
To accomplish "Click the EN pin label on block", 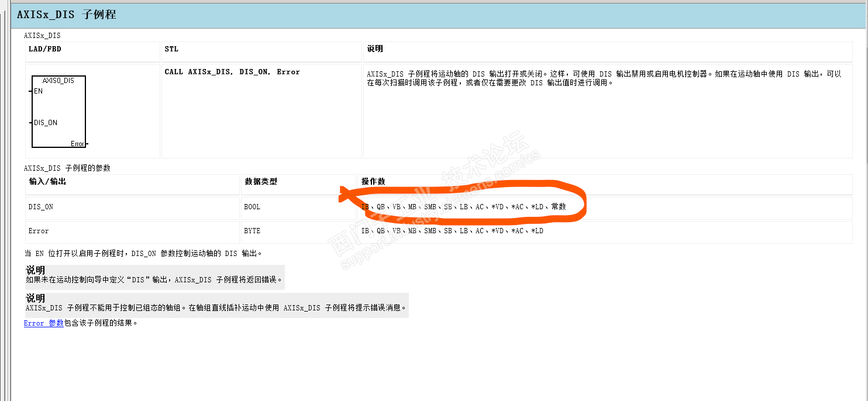I will point(38,91).
